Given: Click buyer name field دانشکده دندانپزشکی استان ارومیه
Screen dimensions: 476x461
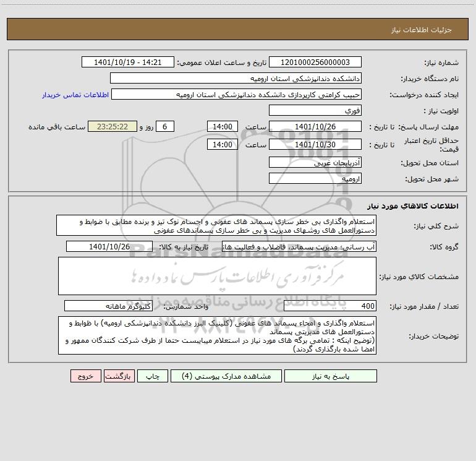Looking at the screenshot, I should coord(236,78).
